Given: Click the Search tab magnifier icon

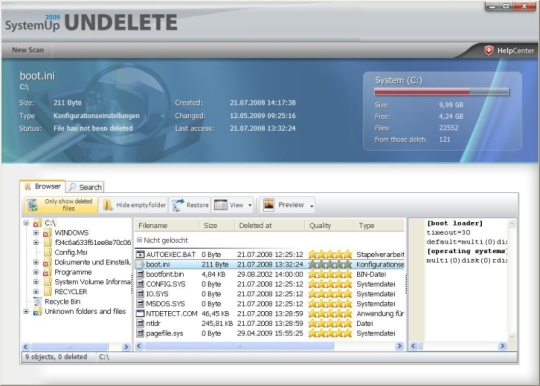Looking at the screenshot, I should (72, 187).
